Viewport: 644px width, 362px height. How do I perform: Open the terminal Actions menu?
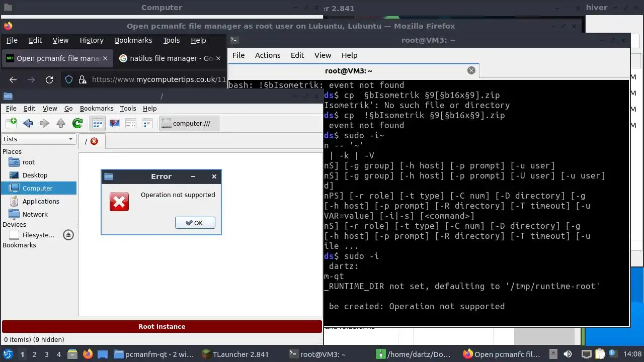[268, 55]
